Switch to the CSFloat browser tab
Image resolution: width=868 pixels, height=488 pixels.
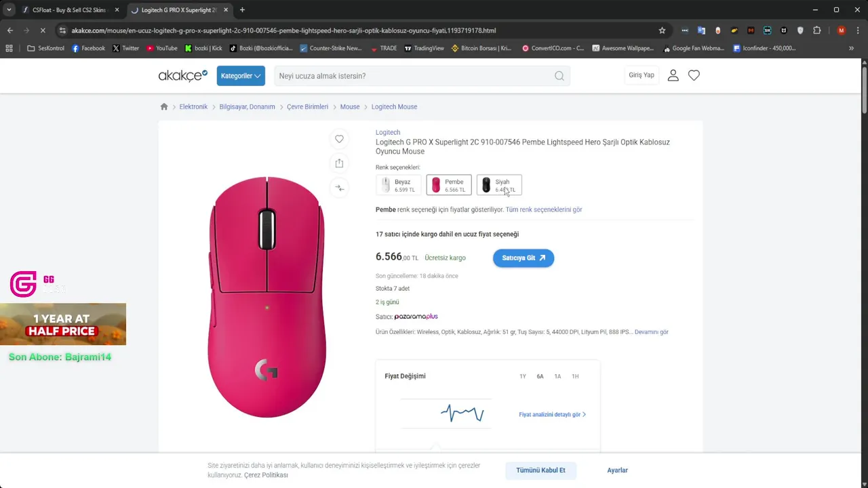69,10
